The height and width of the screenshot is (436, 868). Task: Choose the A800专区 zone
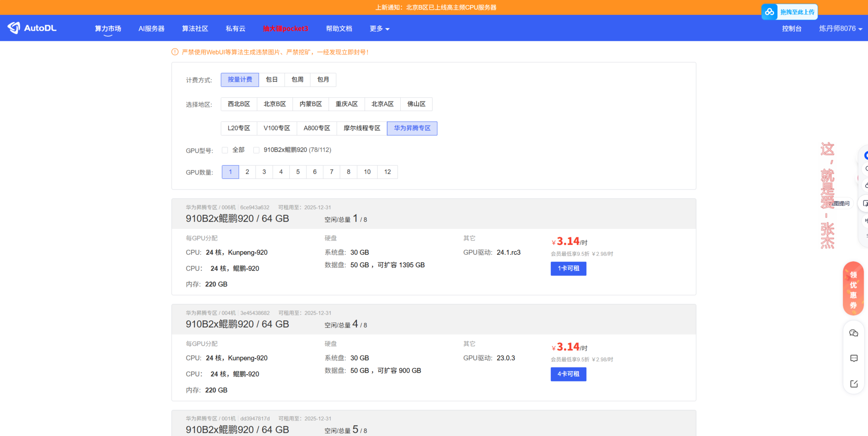click(x=317, y=128)
